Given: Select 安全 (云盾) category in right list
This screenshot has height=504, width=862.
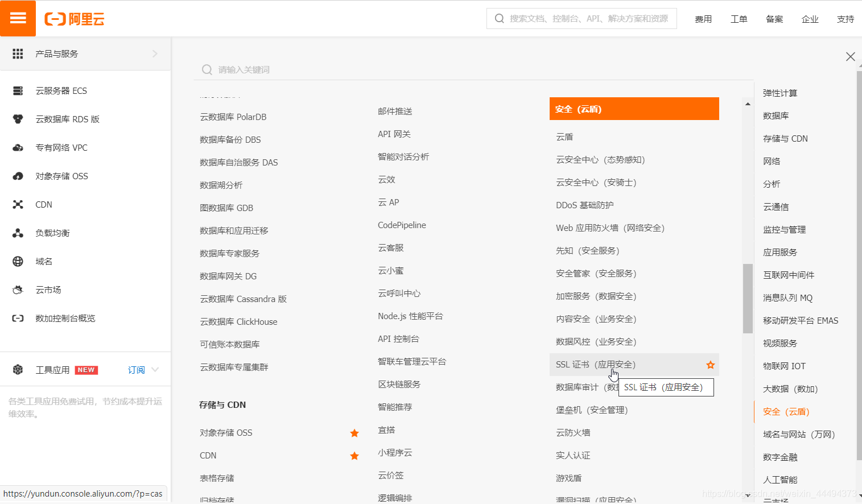Looking at the screenshot, I should [786, 412].
